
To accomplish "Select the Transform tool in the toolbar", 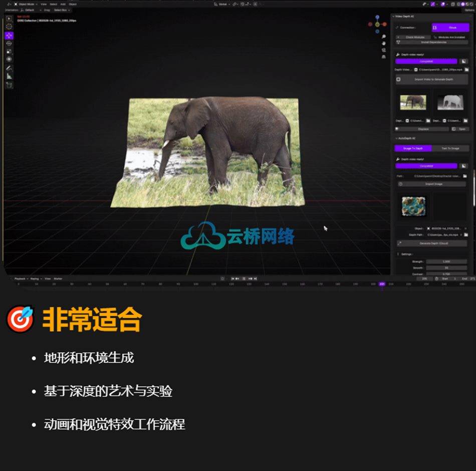I will [9, 59].
